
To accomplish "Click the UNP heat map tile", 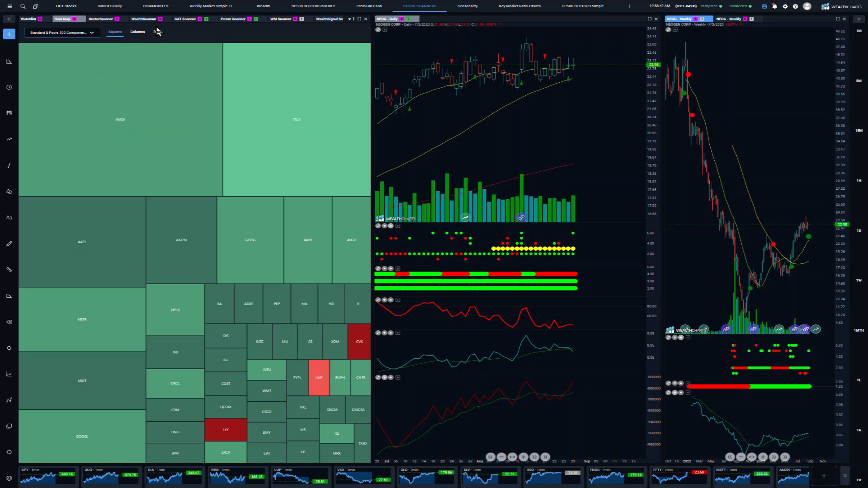I will pyautogui.click(x=319, y=377).
